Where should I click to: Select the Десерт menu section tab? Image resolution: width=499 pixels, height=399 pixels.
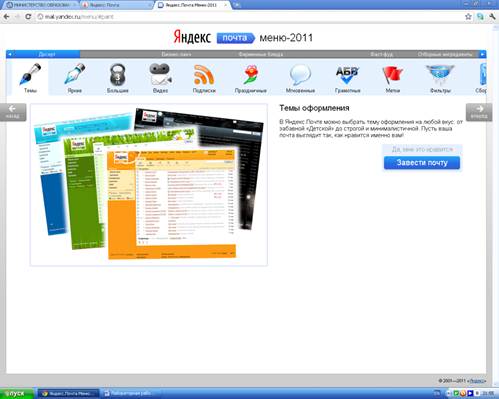[47, 54]
